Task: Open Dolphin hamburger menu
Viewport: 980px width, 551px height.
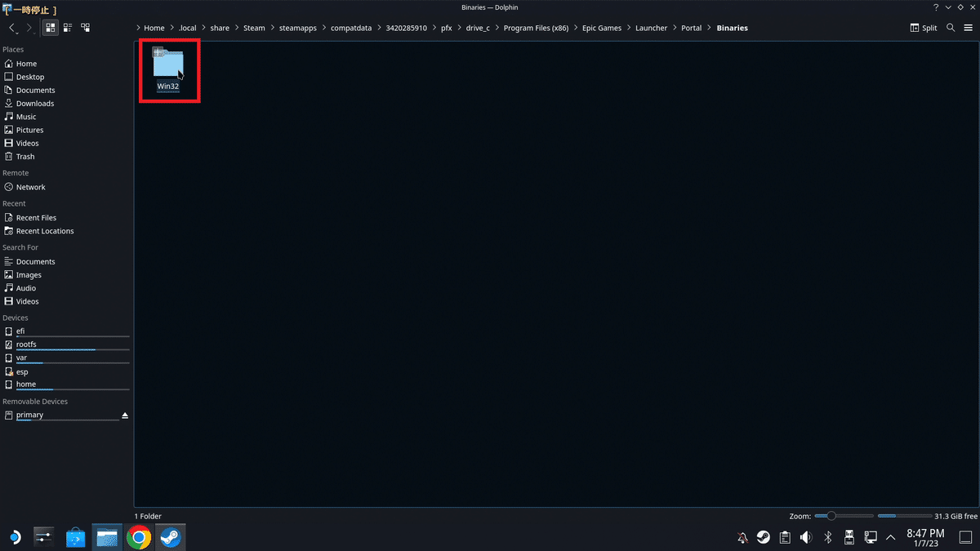Action: click(968, 28)
